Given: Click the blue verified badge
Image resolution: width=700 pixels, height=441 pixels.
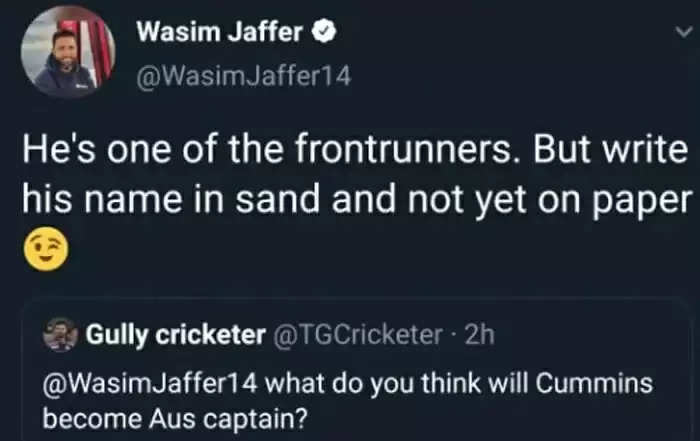Looking at the screenshot, I should (323, 32).
